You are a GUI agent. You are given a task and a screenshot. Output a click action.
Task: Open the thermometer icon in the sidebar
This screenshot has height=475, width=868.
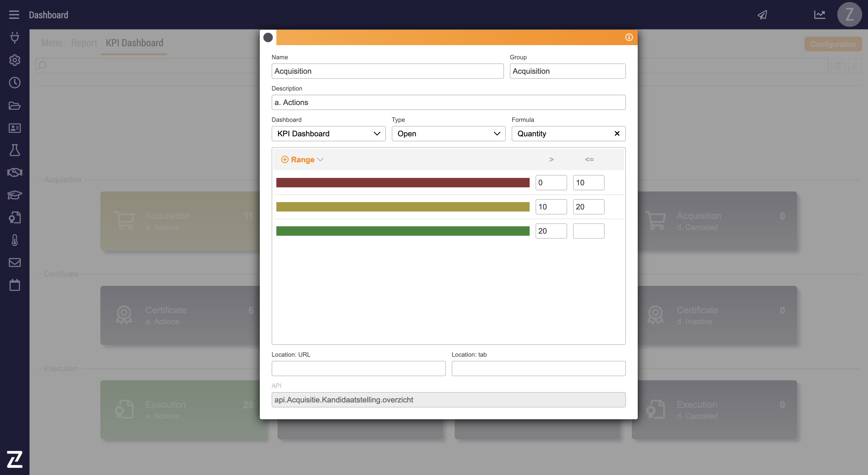point(14,240)
